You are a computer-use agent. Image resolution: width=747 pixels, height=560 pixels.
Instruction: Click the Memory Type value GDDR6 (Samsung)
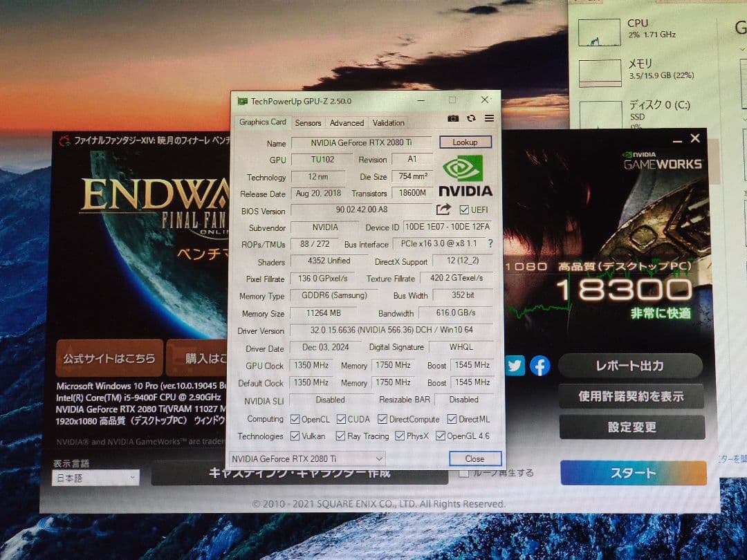point(334,295)
